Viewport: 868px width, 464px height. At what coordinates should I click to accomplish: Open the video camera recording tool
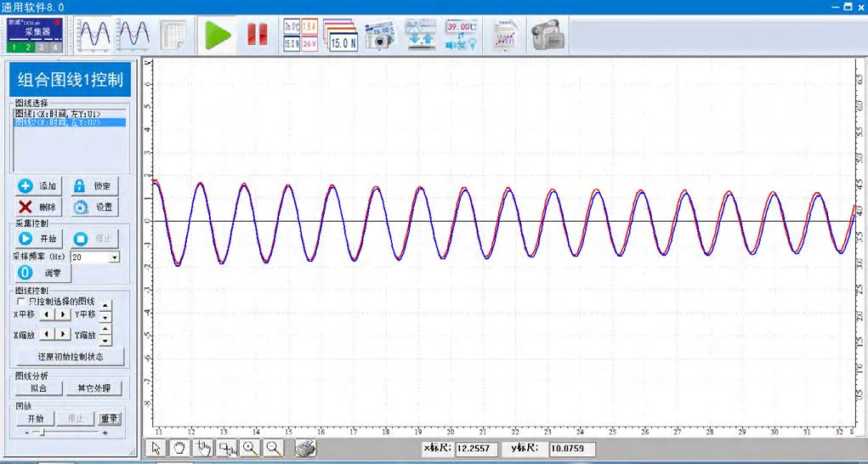coord(547,36)
